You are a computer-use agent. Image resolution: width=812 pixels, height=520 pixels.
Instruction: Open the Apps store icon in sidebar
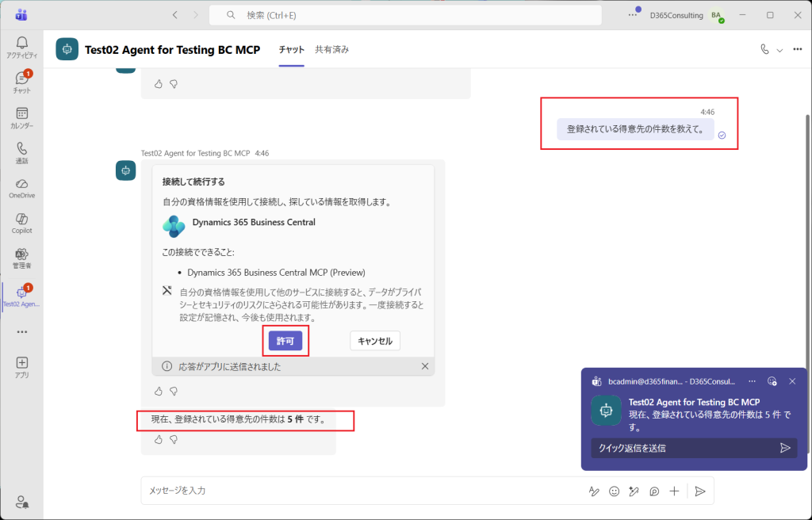point(21,366)
